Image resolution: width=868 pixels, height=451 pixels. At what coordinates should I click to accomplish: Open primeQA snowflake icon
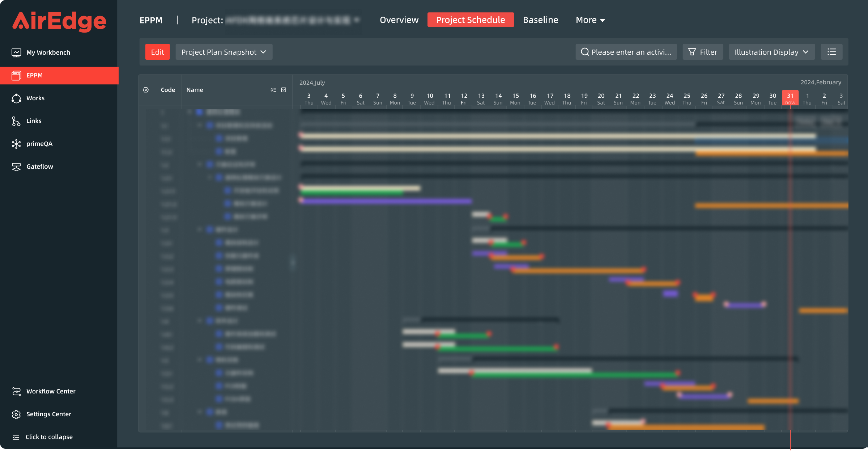click(16, 144)
